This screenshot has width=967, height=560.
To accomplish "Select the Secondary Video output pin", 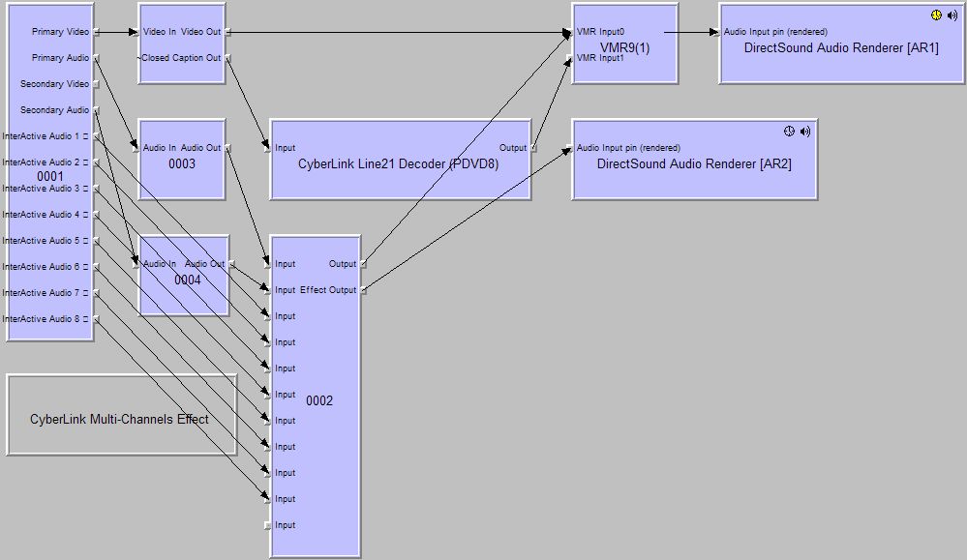I will click(96, 84).
